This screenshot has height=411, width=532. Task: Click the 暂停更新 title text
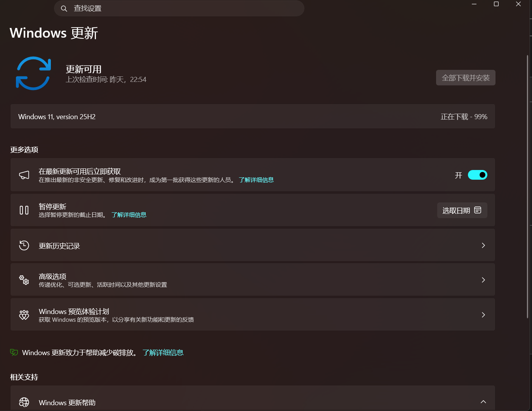(52, 207)
